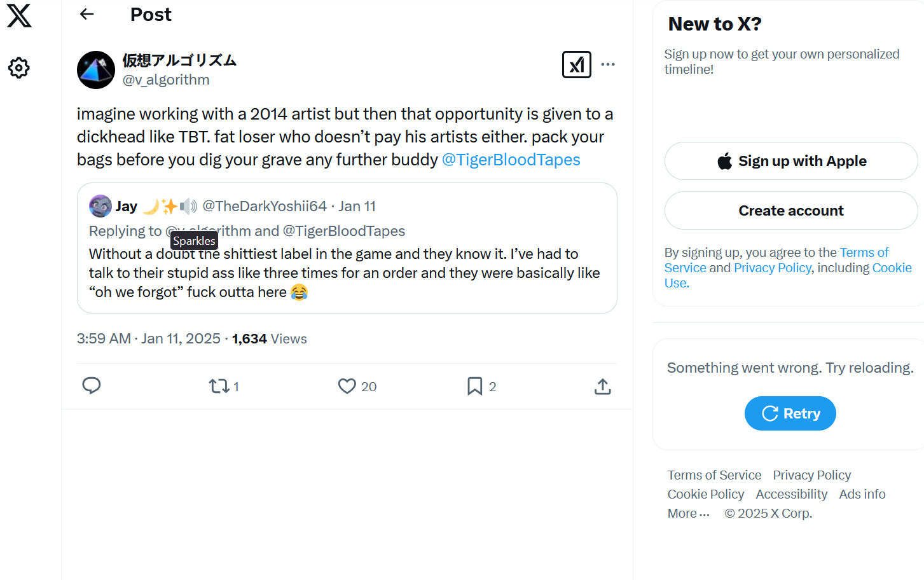Open Accessibility footer link
The height and width of the screenshot is (580, 924).
click(x=791, y=494)
